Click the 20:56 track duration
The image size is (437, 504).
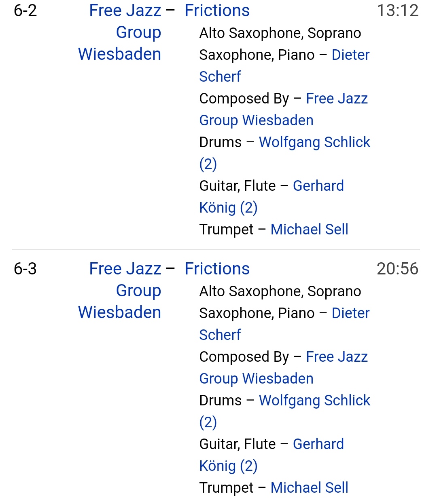(397, 269)
